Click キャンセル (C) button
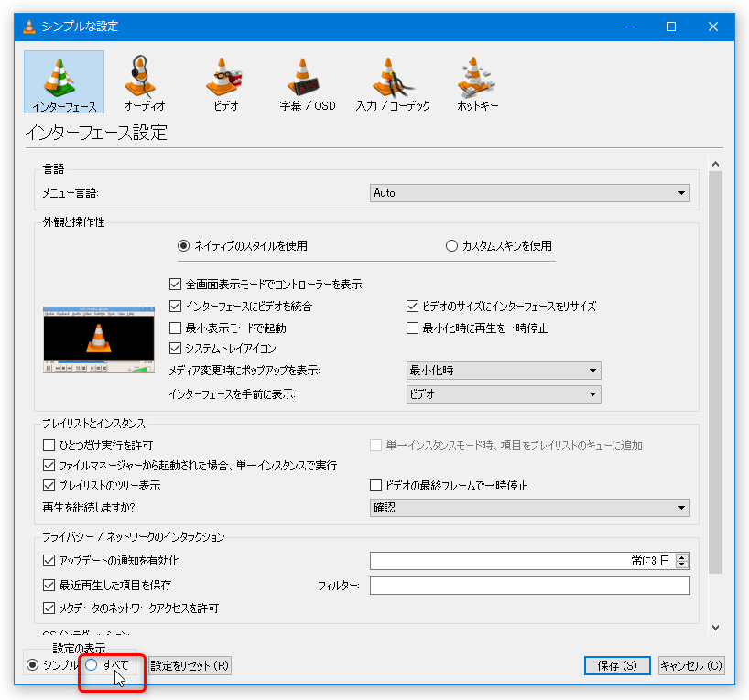Image resolution: width=749 pixels, height=700 pixels. tap(691, 665)
